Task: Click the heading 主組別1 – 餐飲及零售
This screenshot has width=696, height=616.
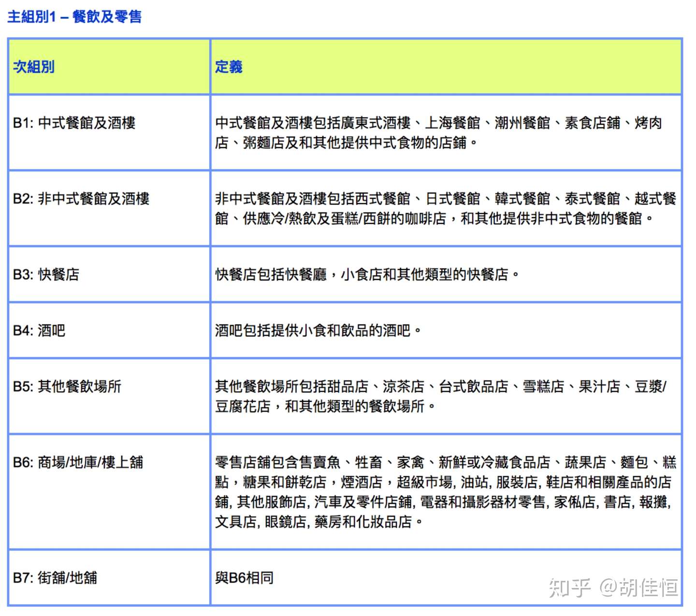Action: (x=74, y=16)
